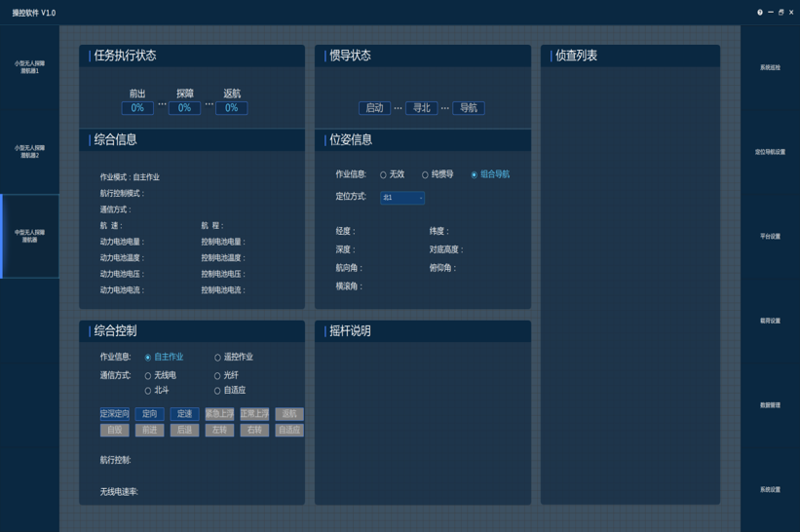Click the 探障 progress percentage box

(184, 108)
